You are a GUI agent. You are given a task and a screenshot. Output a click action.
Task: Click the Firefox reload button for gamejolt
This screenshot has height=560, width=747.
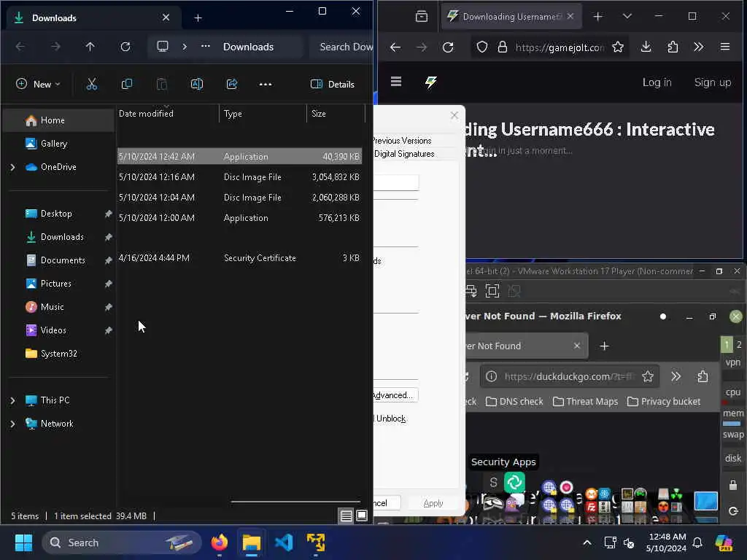tap(448, 47)
